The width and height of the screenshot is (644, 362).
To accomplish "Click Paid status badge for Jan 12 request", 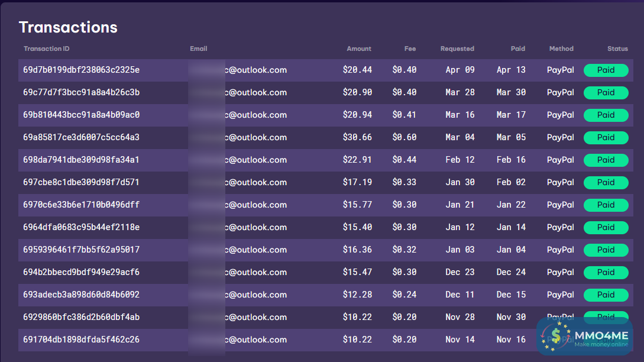I will click(x=606, y=227).
